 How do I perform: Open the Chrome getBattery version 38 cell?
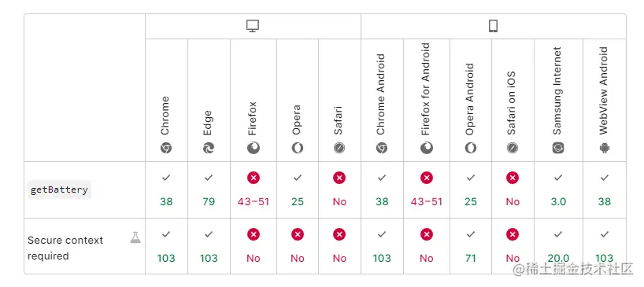pos(166,189)
